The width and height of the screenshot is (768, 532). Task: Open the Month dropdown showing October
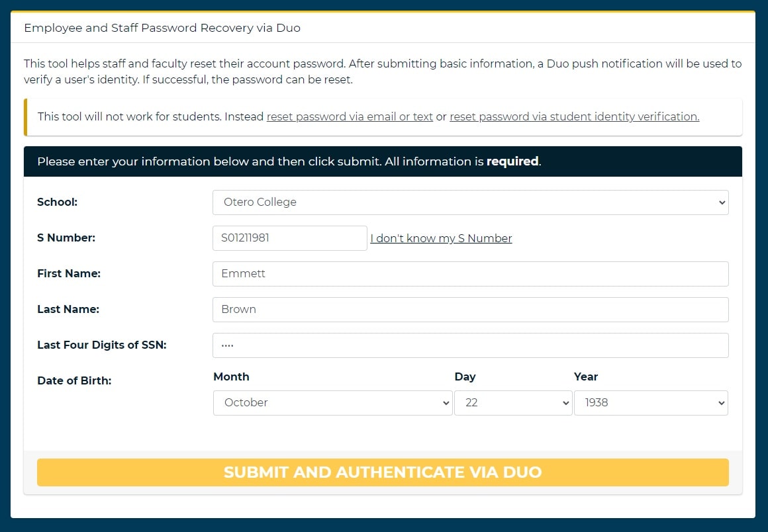click(x=332, y=403)
